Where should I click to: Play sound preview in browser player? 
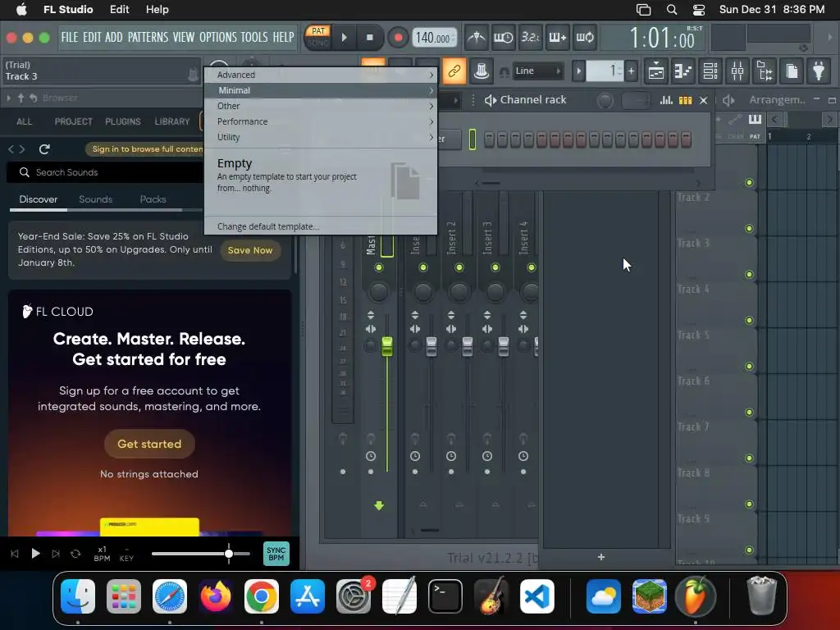click(x=35, y=554)
